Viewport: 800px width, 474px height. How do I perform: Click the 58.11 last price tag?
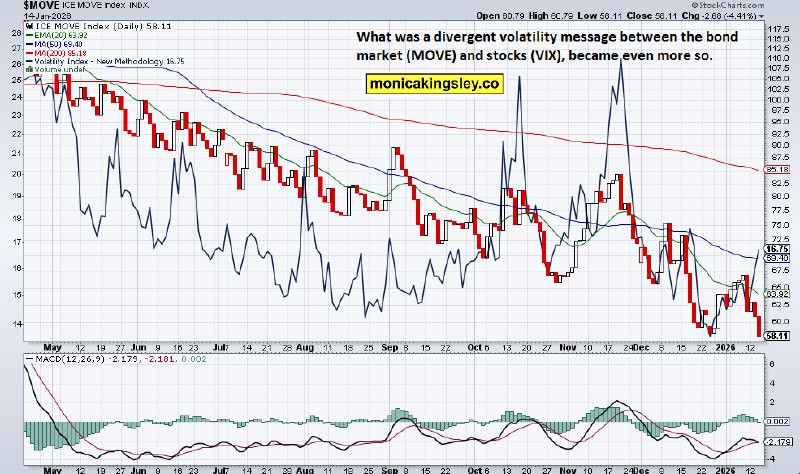[778, 337]
